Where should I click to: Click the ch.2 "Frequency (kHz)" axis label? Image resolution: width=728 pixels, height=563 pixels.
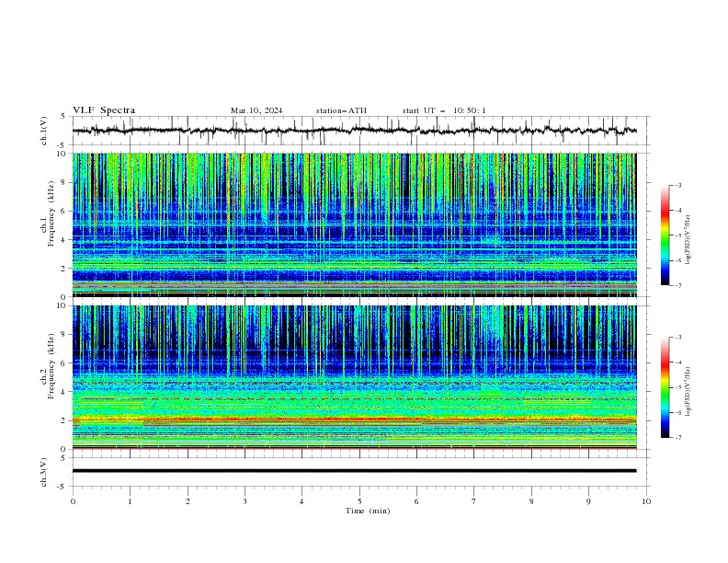[51, 366]
